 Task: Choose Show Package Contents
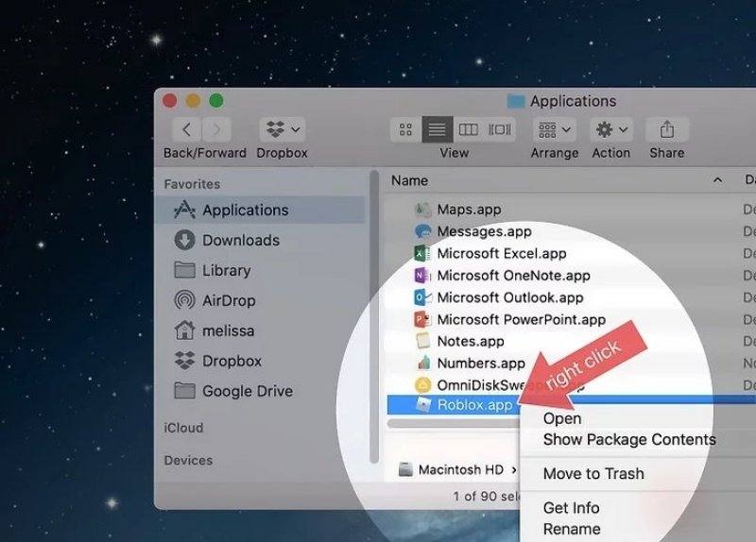click(x=629, y=439)
